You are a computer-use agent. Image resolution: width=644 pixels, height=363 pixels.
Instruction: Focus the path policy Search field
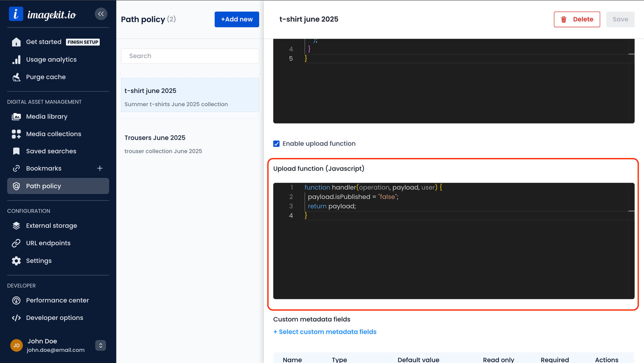point(190,56)
